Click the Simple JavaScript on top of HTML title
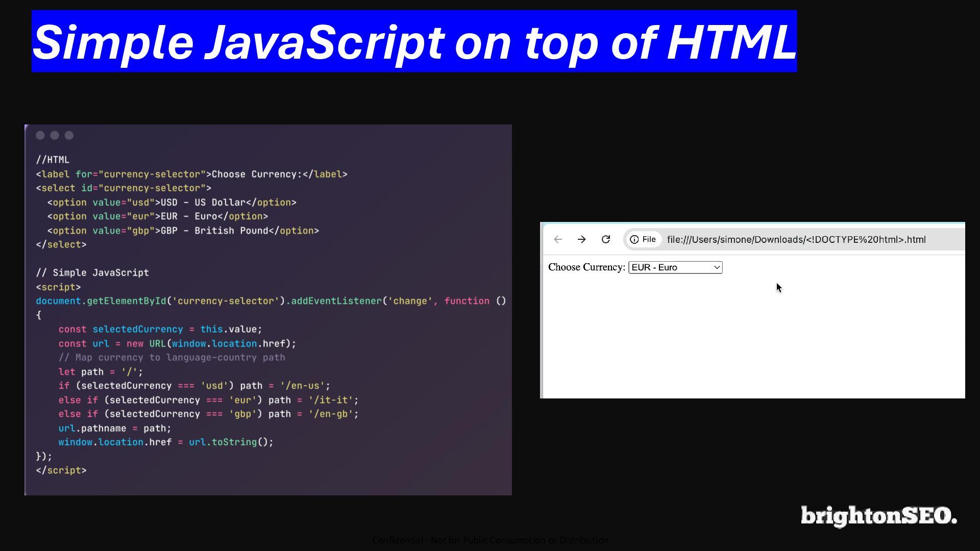The height and width of the screenshot is (551, 980). [414, 42]
